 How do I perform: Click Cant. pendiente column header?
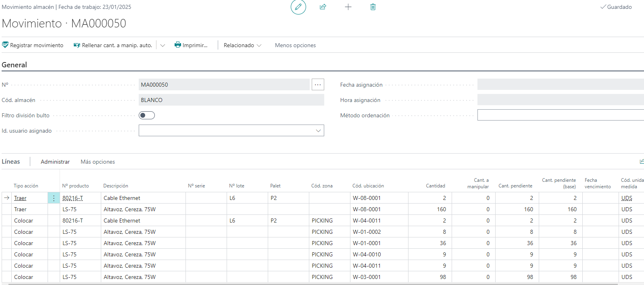coord(515,186)
